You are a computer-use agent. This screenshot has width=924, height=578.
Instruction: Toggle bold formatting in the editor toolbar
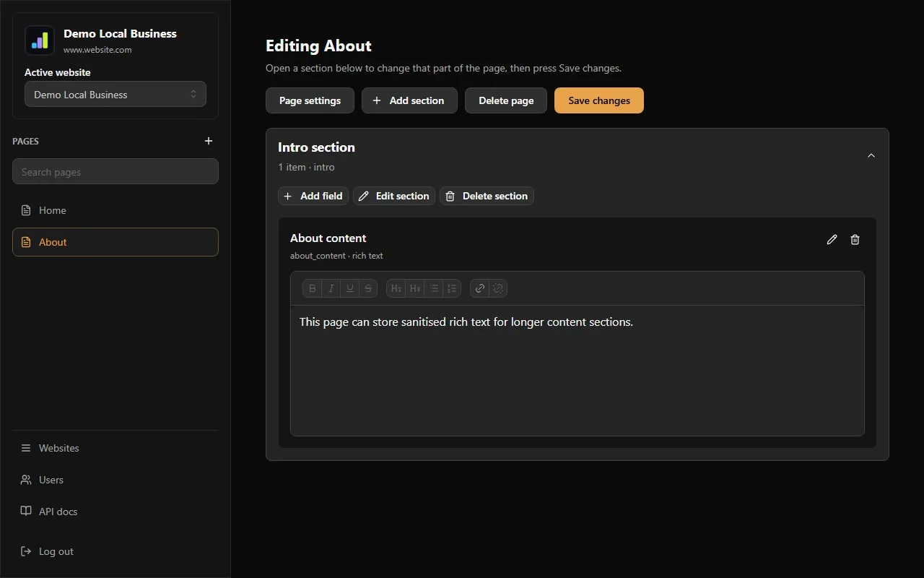pos(313,288)
